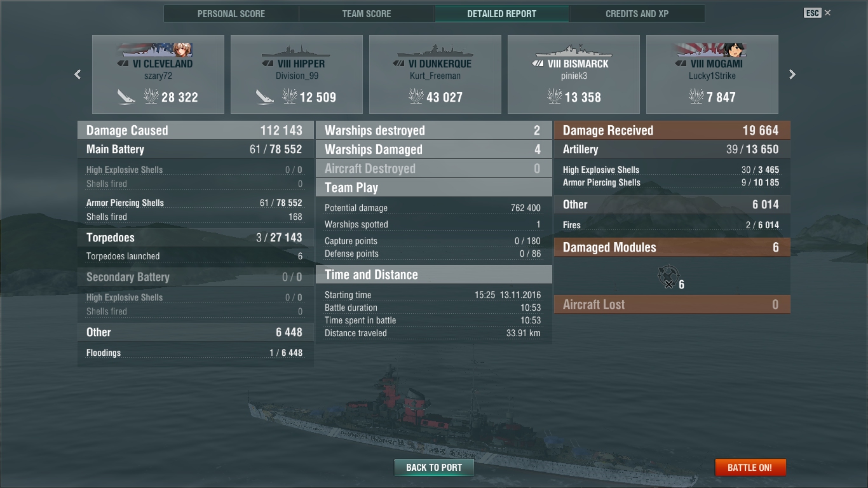Click the Back to Port button
This screenshot has height=488, width=868.
434,468
